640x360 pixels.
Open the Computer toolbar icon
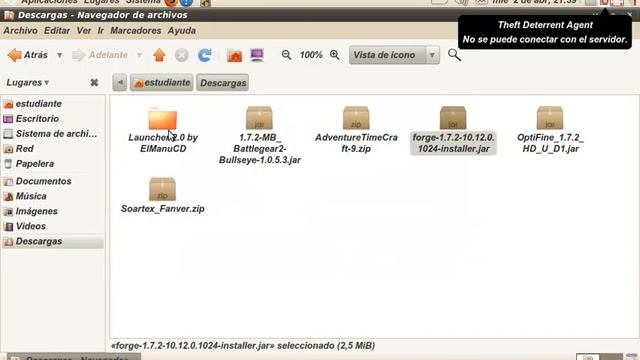click(x=257, y=55)
